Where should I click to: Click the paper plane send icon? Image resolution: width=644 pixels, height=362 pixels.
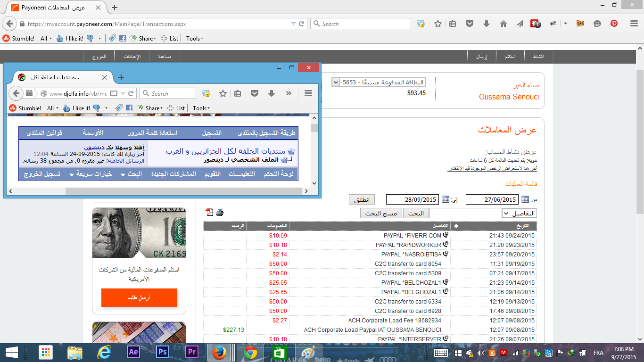(x=520, y=24)
